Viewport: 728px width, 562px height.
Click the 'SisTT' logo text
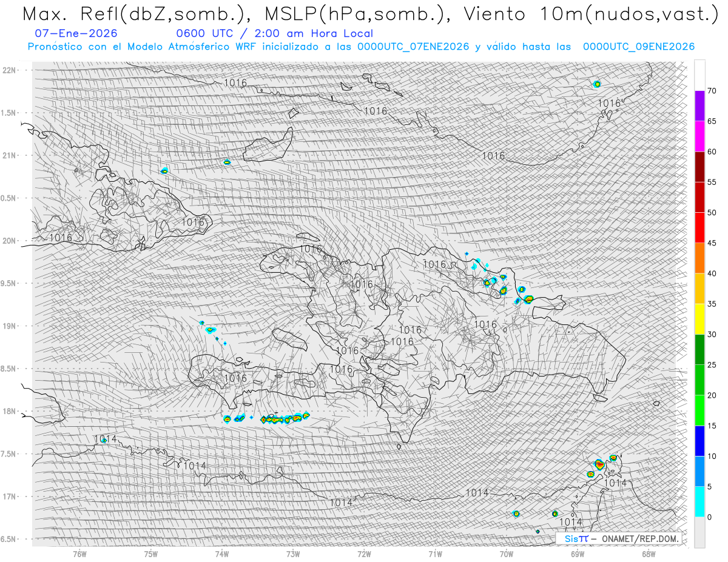576,538
